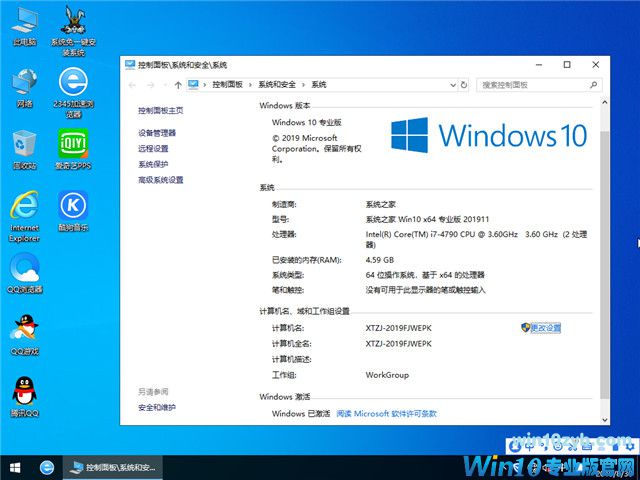Viewport: 640px width, 480px height.
Task: Open the 控制面板主页 link
Action: [x=161, y=111]
